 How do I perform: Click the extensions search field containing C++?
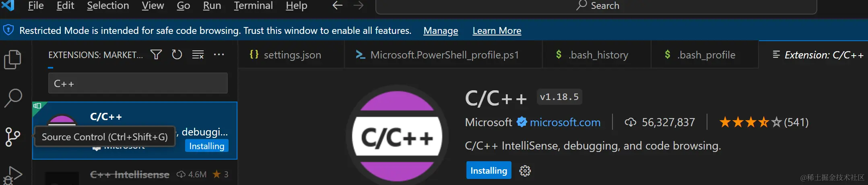(138, 83)
